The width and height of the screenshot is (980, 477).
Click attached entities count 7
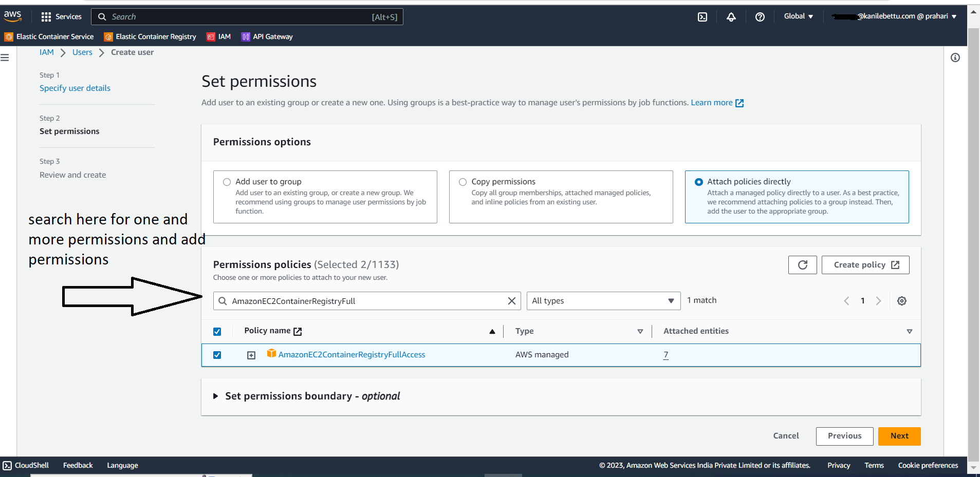point(666,355)
